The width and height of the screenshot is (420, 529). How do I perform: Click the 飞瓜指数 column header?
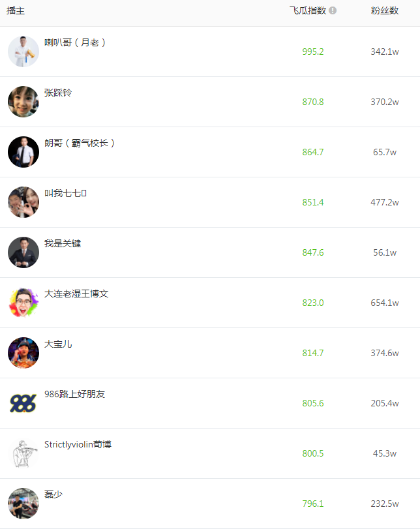point(308,11)
